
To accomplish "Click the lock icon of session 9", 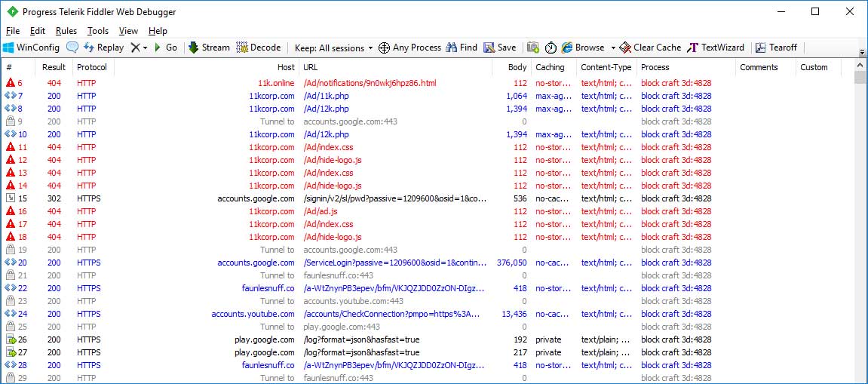I will [11, 121].
